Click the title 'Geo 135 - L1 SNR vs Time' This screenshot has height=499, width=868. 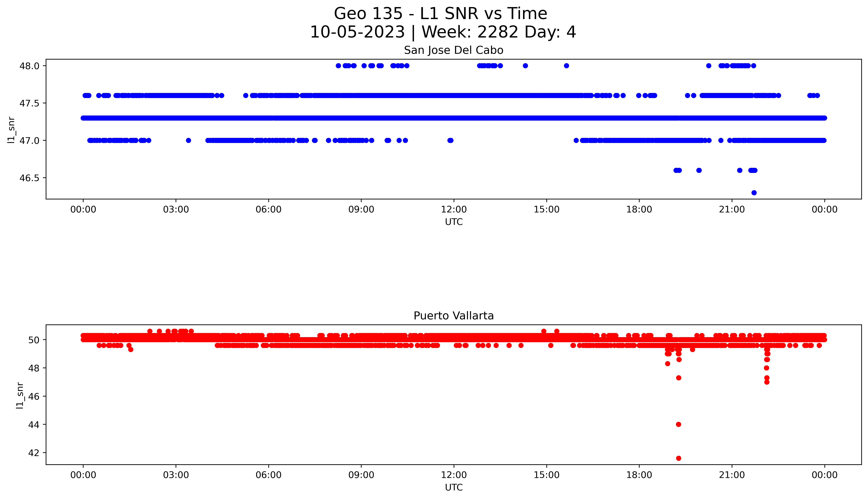(x=440, y=14)
